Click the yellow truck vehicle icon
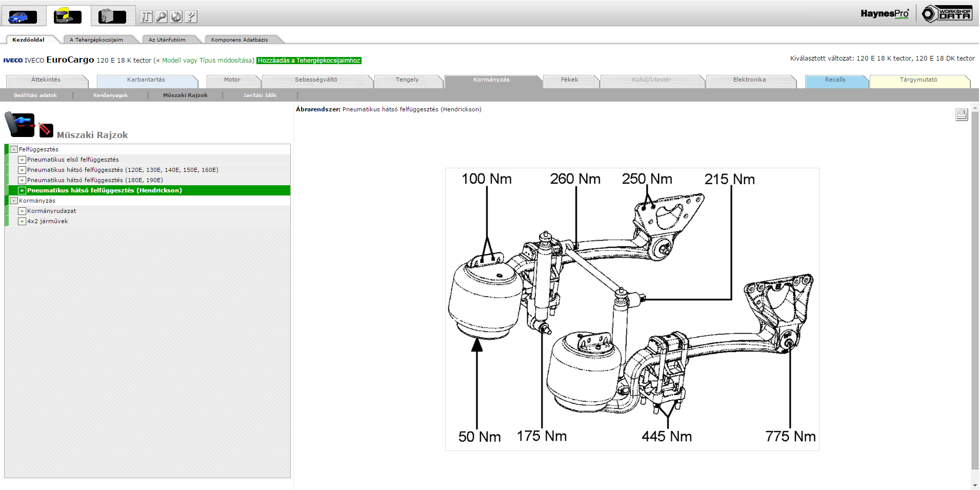 click(67, 16)
